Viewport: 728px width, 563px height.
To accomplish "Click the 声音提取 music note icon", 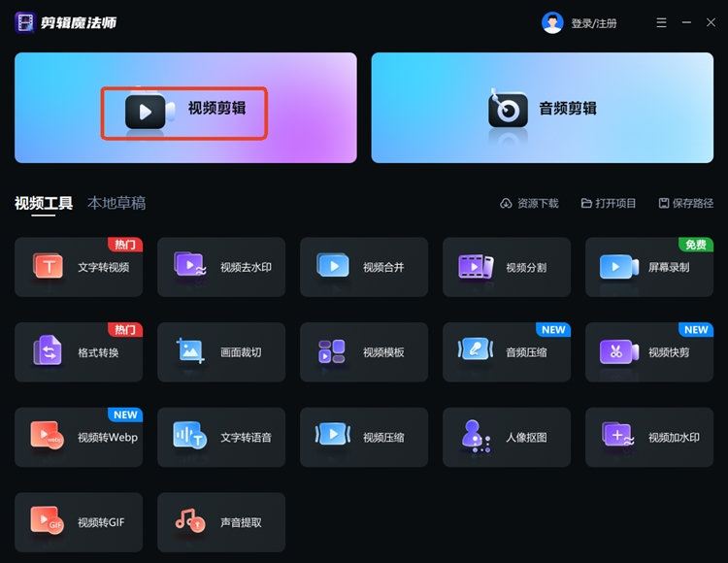I will (190, 521).
